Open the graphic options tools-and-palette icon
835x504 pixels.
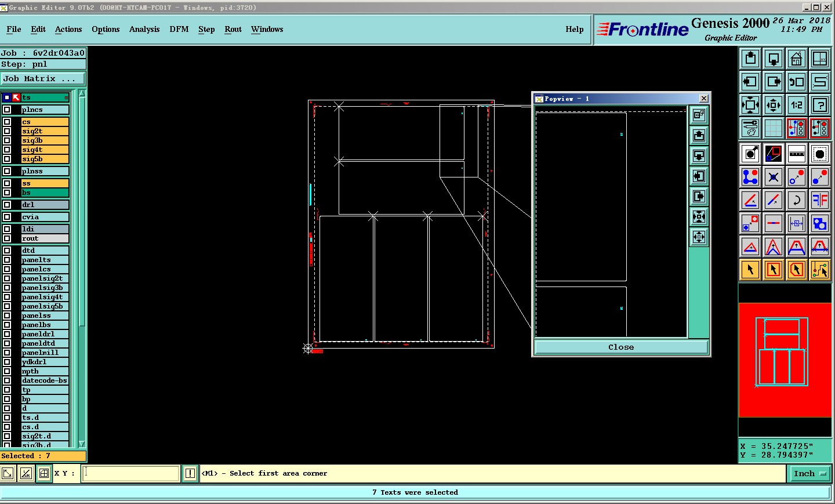[750, 128]
